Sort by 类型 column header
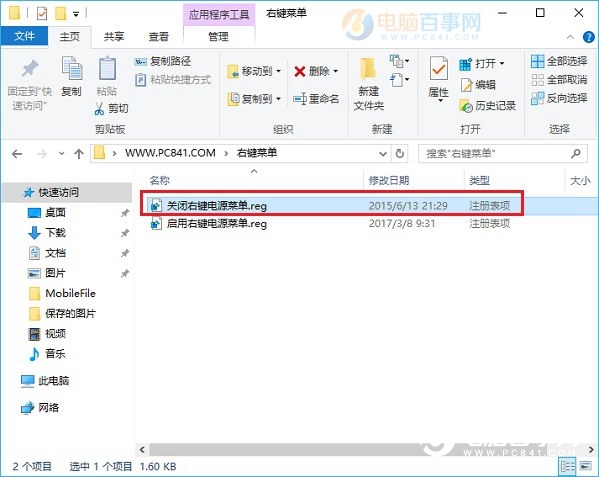 tap(479, 180)
